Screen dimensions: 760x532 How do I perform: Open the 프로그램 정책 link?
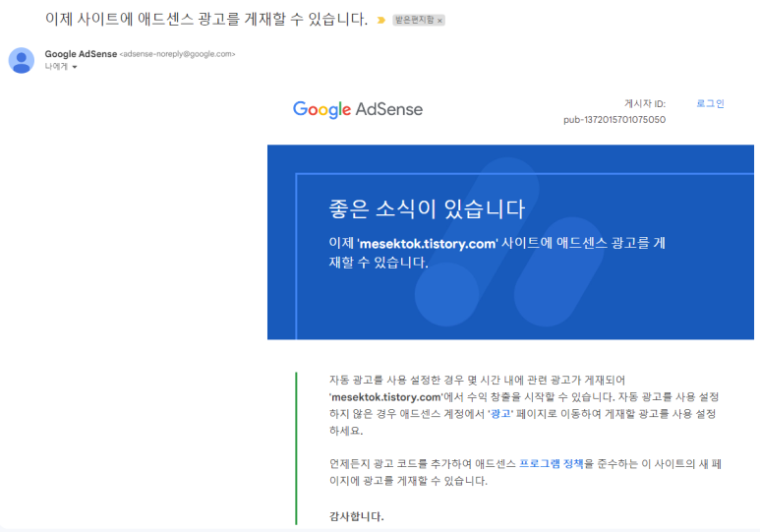coord(552,463)
